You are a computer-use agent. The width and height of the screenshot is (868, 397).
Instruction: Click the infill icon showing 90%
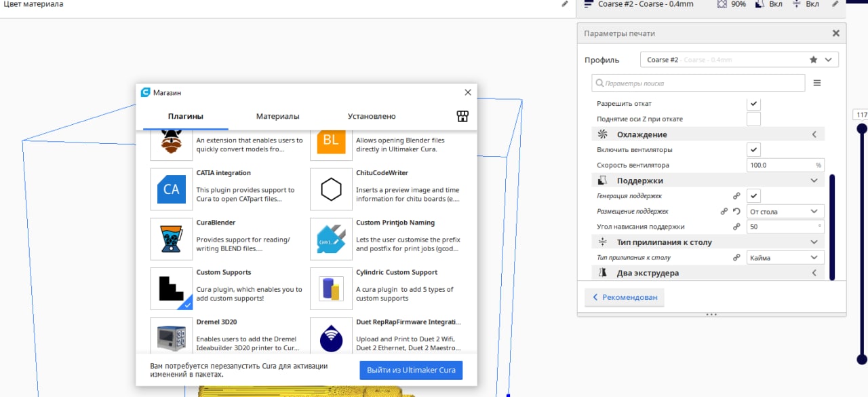tap(723, 4)
